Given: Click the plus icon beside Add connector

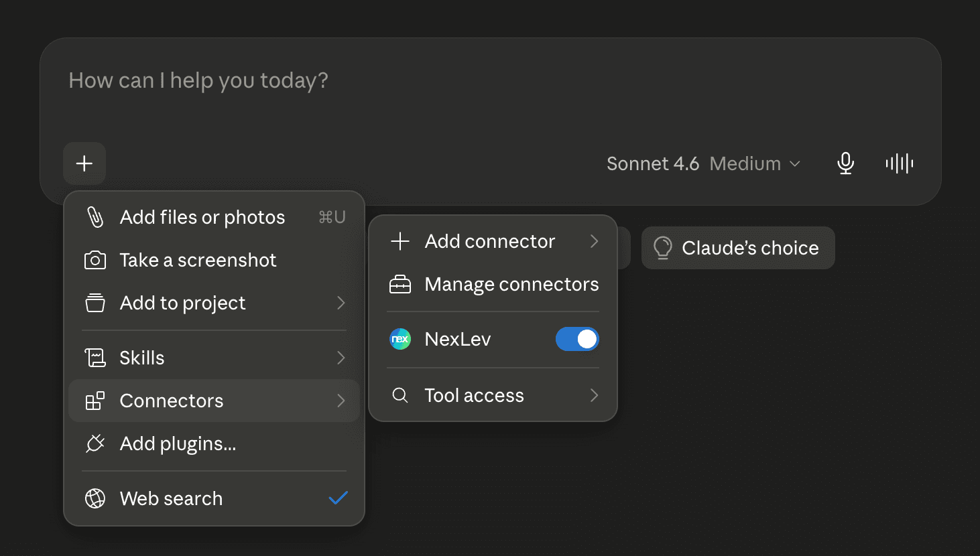Looking at the screenshot, I should click(x=400, y=241).
